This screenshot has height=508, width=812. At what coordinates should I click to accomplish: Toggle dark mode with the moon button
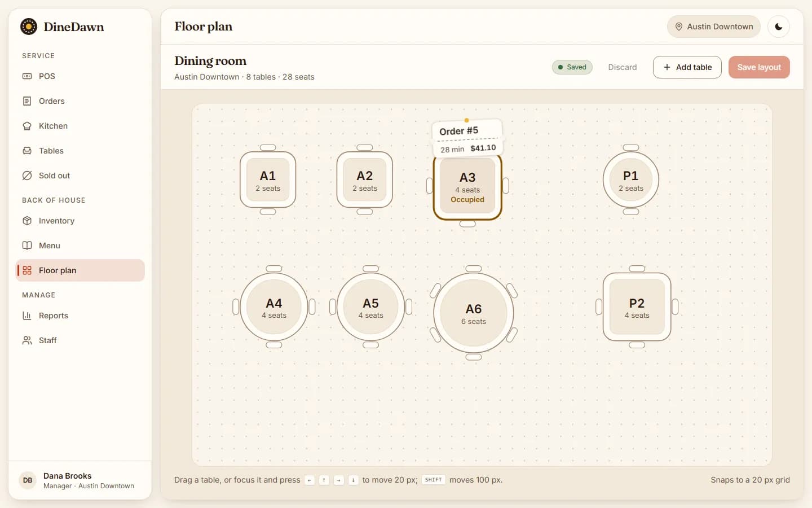pos(779,27)
